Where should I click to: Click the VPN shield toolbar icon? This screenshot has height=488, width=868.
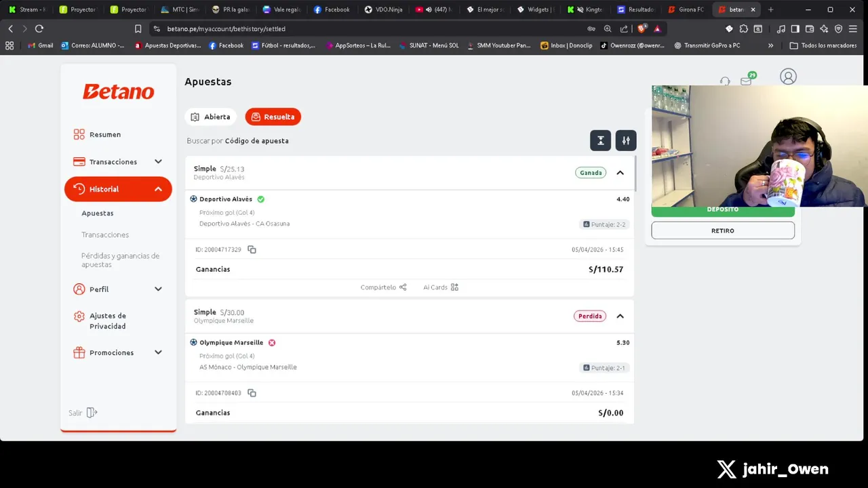point(838,28)
